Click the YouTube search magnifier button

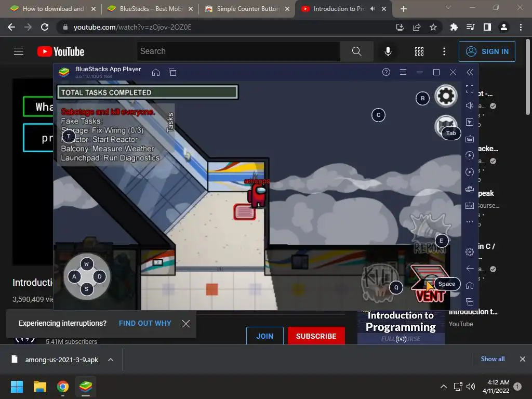[x=356, y=51]
